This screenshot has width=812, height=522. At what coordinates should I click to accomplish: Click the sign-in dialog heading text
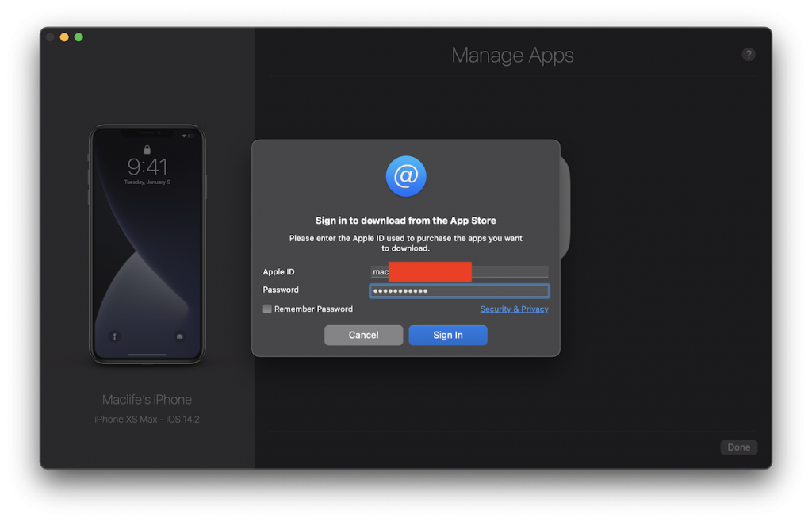point(406,220)
